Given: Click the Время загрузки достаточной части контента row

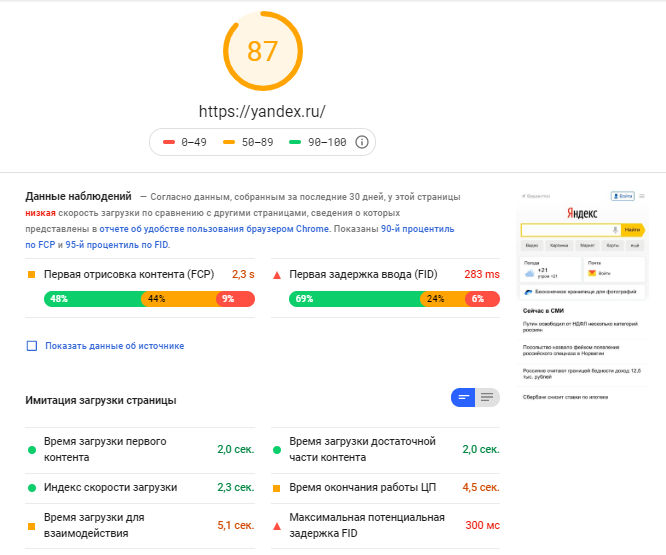Looking at the screenshot, I should pos(386,450).
